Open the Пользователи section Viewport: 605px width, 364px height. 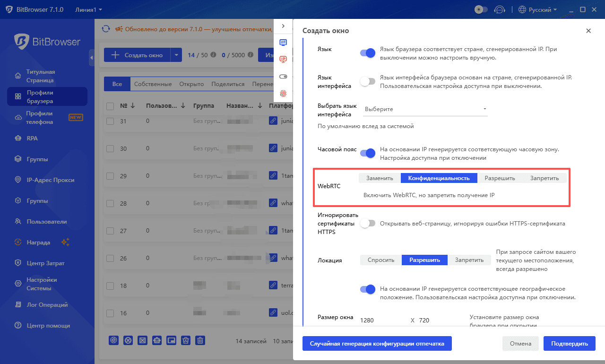point(47,221)
